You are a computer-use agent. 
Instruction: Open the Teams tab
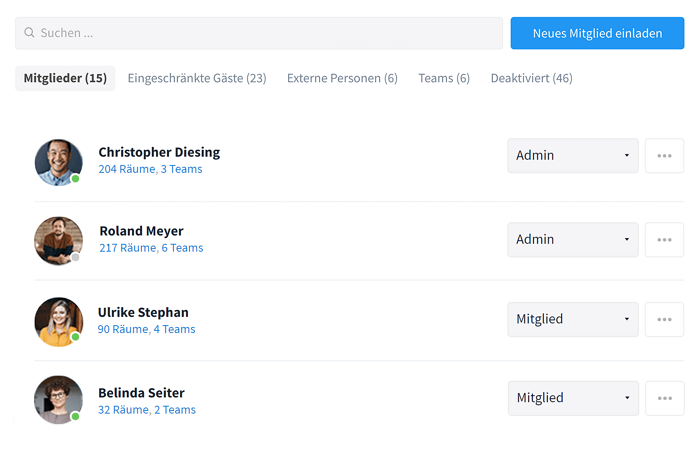coord(444,78)
